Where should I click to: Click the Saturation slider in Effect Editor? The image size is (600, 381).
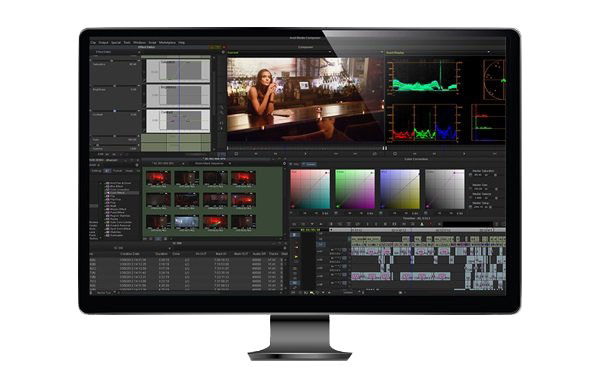pos(114,60)
